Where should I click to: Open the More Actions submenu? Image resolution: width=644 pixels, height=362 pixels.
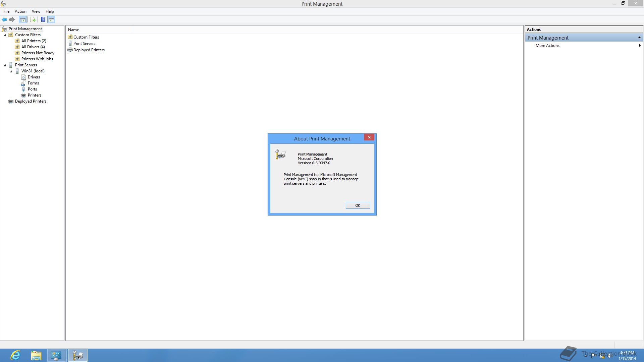[x=584, y=46]
